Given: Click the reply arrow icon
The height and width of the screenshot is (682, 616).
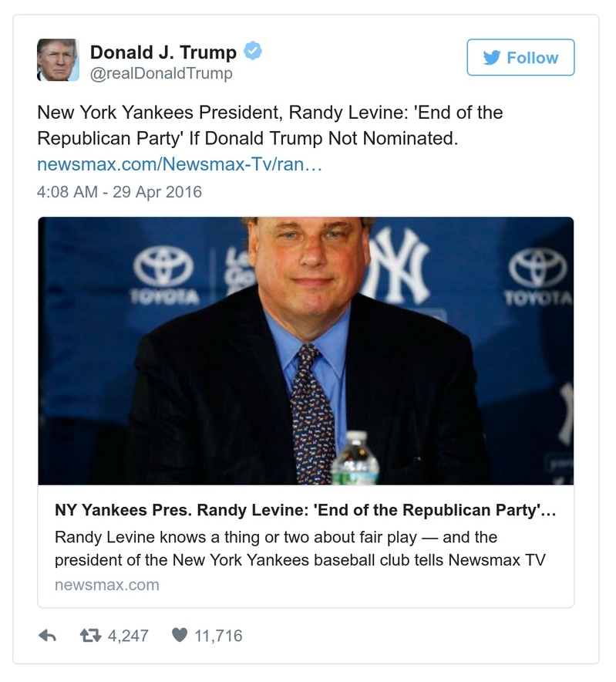Looking at the screenshot, I should click(x=48, y=633).
